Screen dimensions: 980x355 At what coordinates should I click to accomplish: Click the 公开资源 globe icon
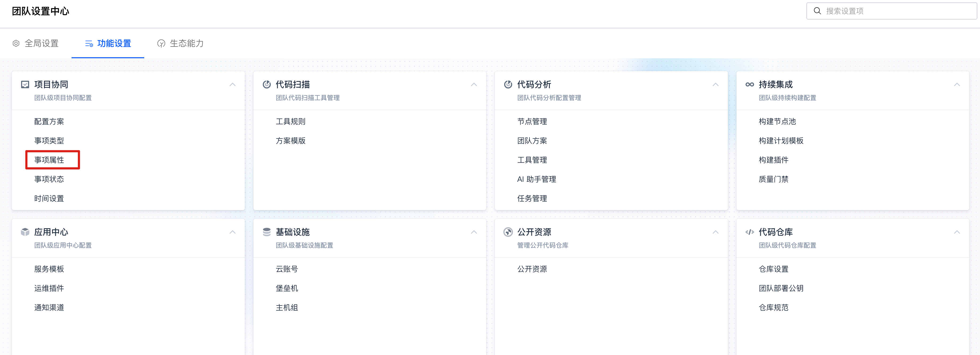508,232
